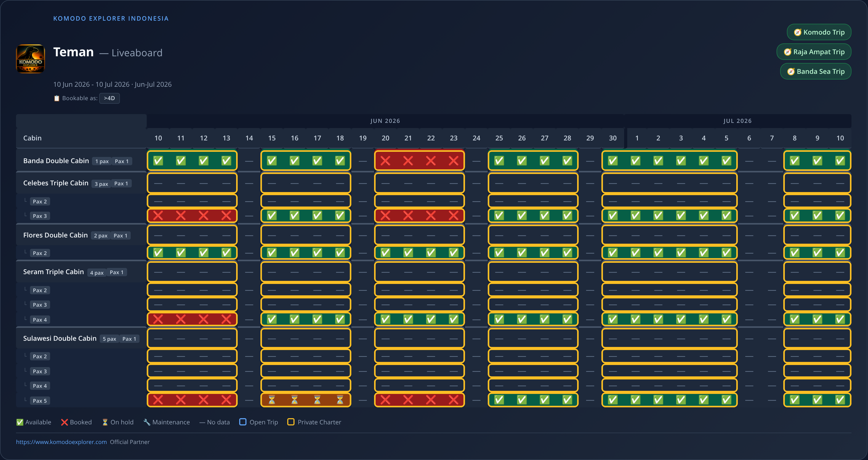This screenshot has width=868, height=460.
Task: Click the Maintenance wrench legend icon
Action: pyautogui.click(x=147, y=422)
